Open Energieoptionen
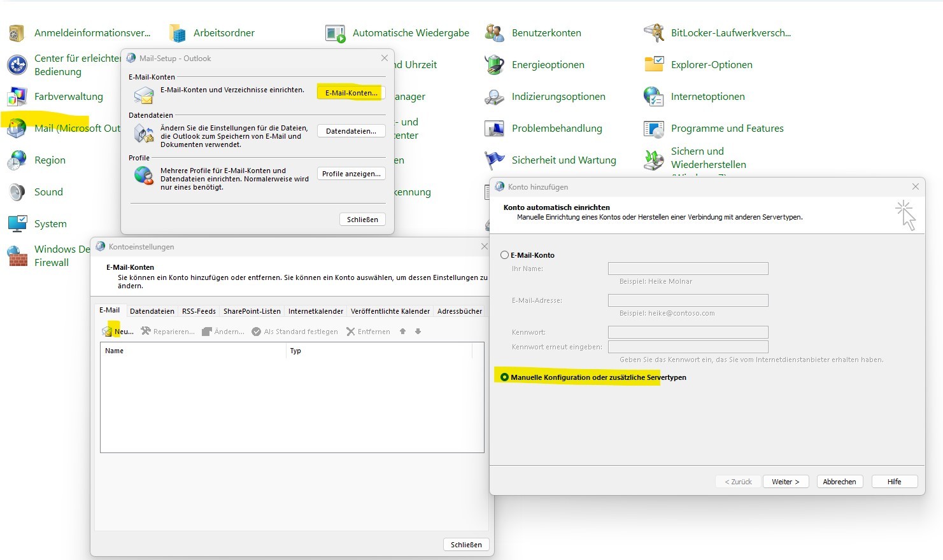Viewport: 943px width, 560px height. [x=548, y=64]
